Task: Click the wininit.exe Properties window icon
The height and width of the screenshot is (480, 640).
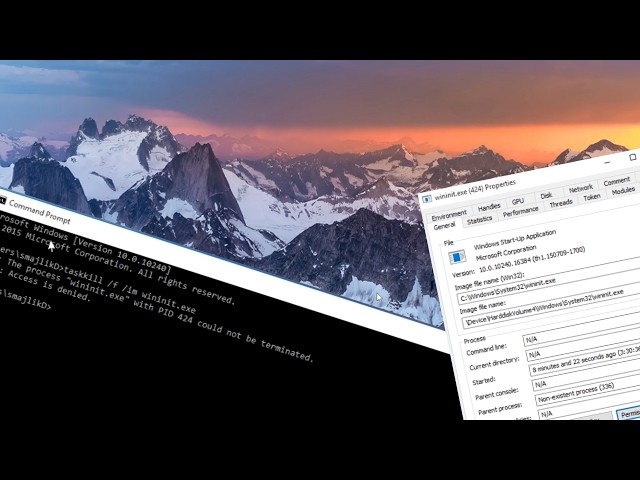Action: pos(427,199)
